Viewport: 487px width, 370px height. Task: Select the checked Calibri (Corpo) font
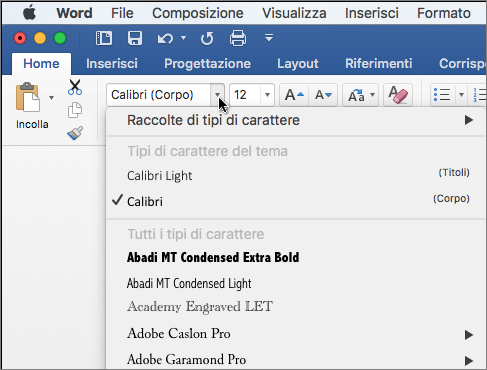coord(296,201)
